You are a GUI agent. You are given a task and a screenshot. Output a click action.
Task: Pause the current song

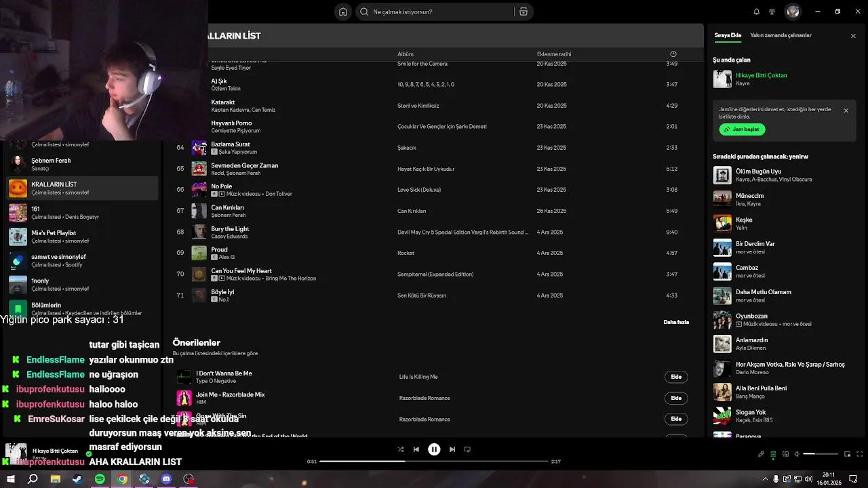434,449
